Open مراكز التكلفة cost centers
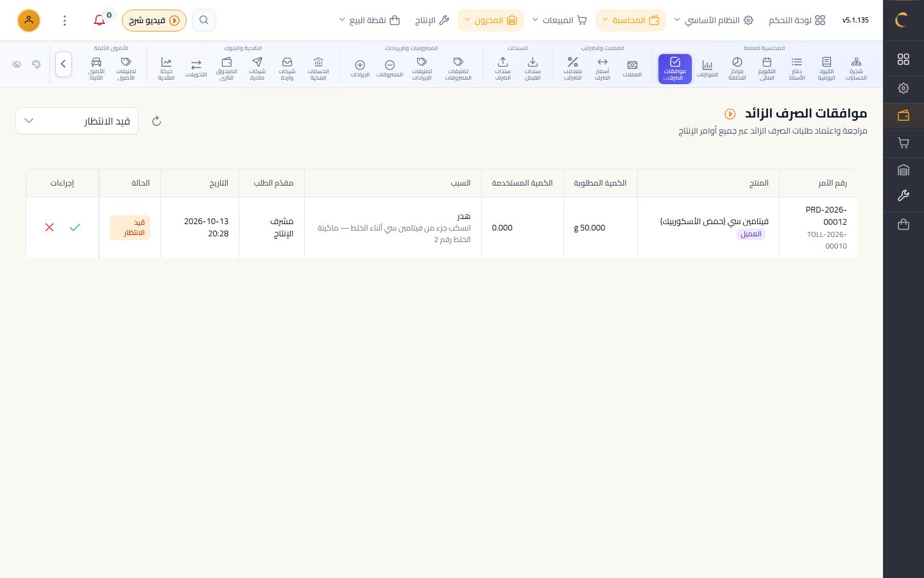The image size is (924, 578). (x=737, y=69)
